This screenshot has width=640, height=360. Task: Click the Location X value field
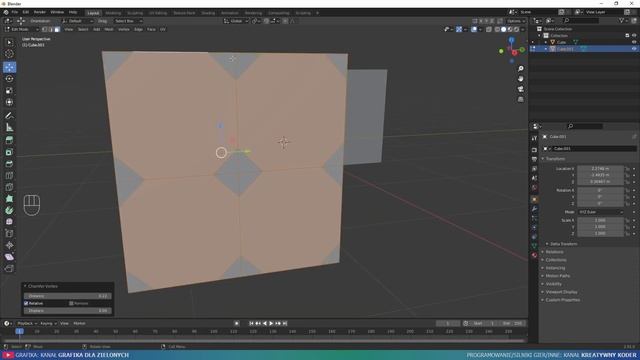click(600, 169)
